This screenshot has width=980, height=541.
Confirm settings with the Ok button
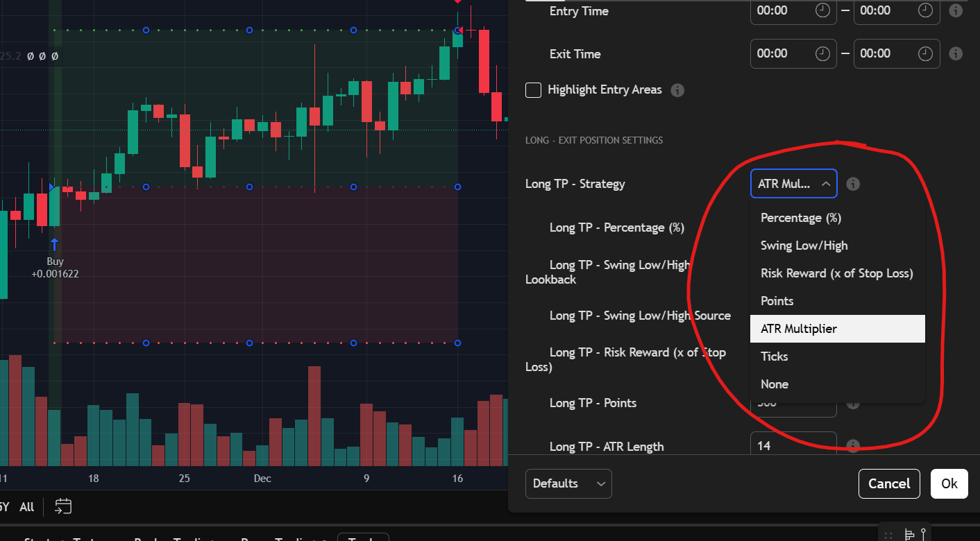[949, 483]
